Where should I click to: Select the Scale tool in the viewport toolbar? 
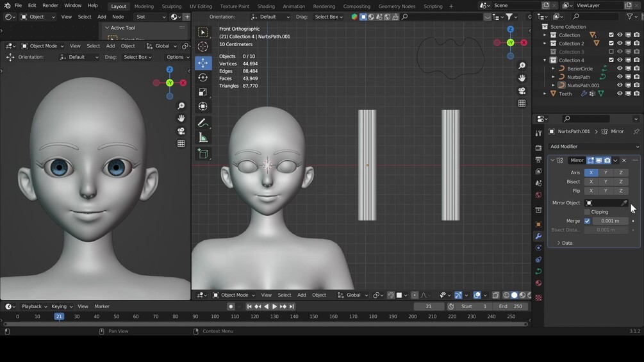coord(203,92)
